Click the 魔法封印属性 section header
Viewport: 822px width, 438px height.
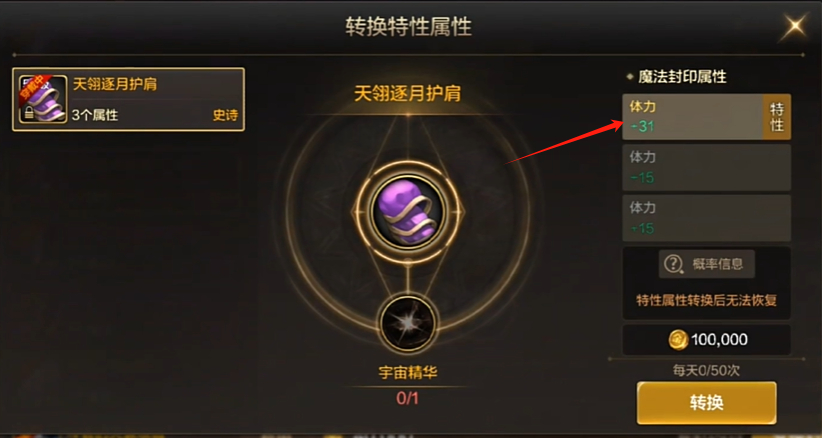[682, 77]
